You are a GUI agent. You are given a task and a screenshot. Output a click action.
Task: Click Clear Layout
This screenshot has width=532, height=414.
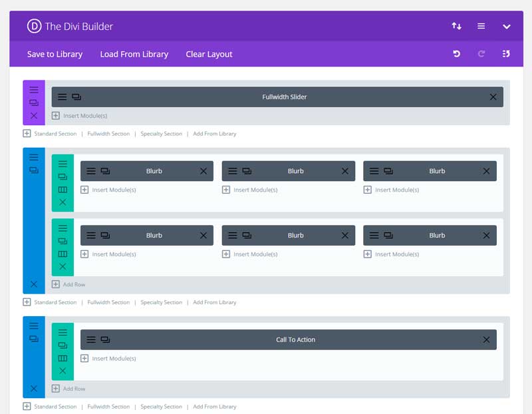[209, 54]
